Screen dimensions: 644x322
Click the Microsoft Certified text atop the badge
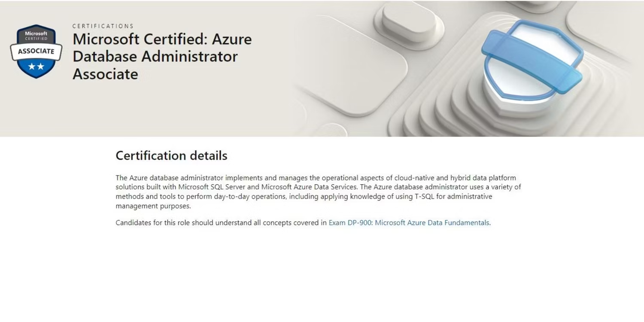tap(36, 36)
